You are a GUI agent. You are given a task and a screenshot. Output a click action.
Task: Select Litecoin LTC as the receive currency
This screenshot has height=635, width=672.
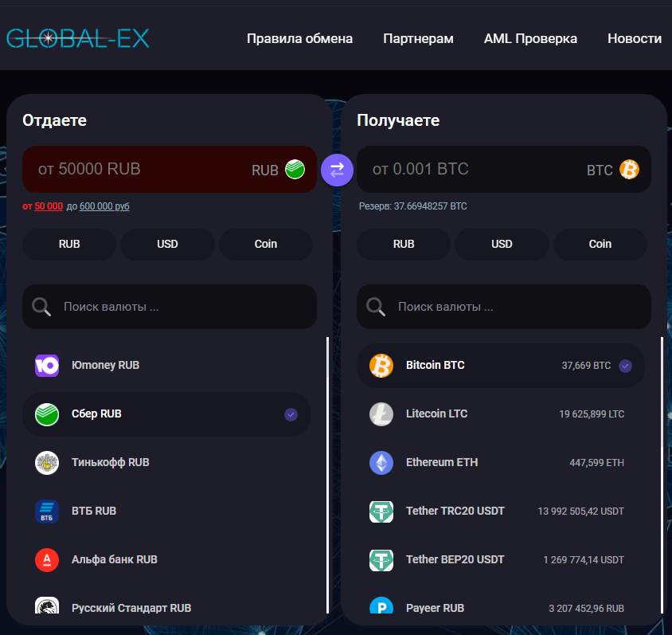501,414
